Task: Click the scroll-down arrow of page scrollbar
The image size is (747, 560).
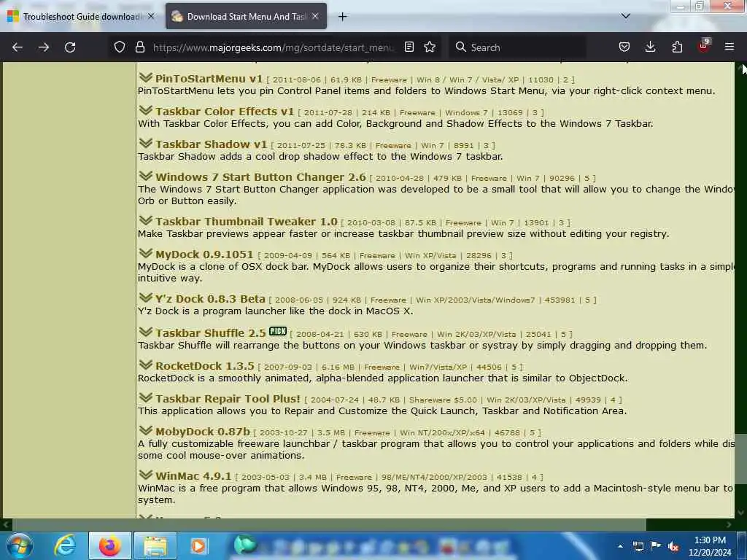Action: [x=741, y=513]
